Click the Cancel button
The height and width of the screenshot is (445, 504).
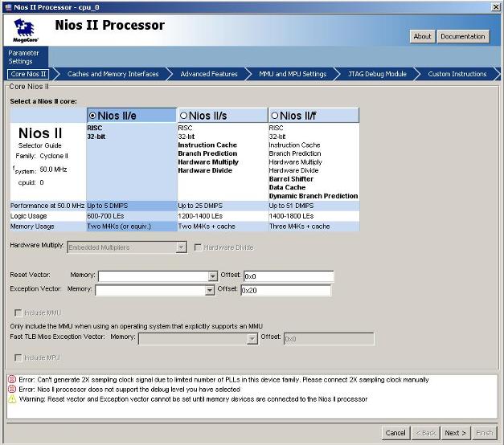(x=395, y=433)
